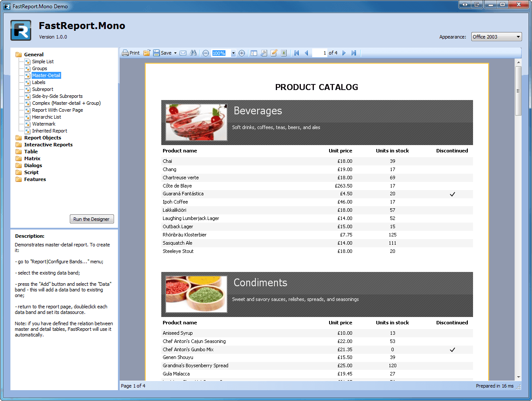Viewport: 532px width, 401px height.
Task: Select Labels report
Action: 39,82
